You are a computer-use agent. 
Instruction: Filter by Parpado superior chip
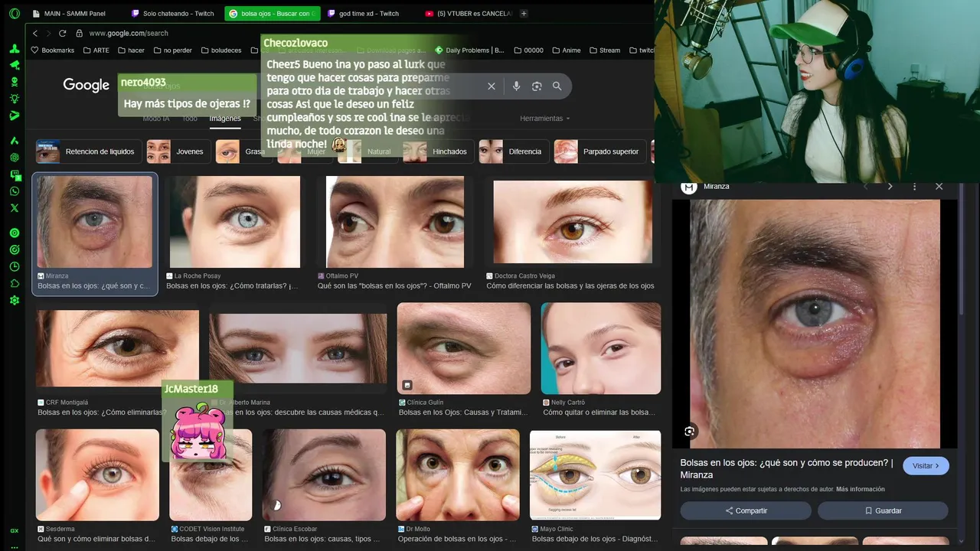[600, 152]
